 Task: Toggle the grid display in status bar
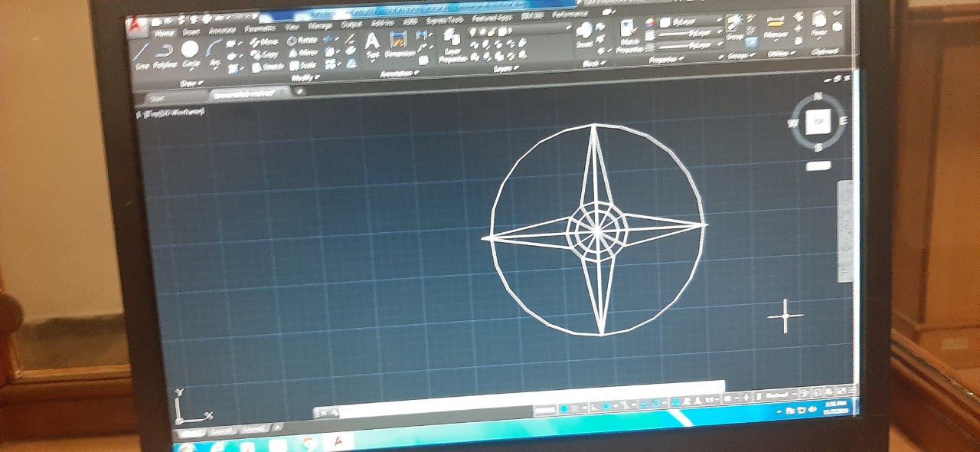coord(563,408)
